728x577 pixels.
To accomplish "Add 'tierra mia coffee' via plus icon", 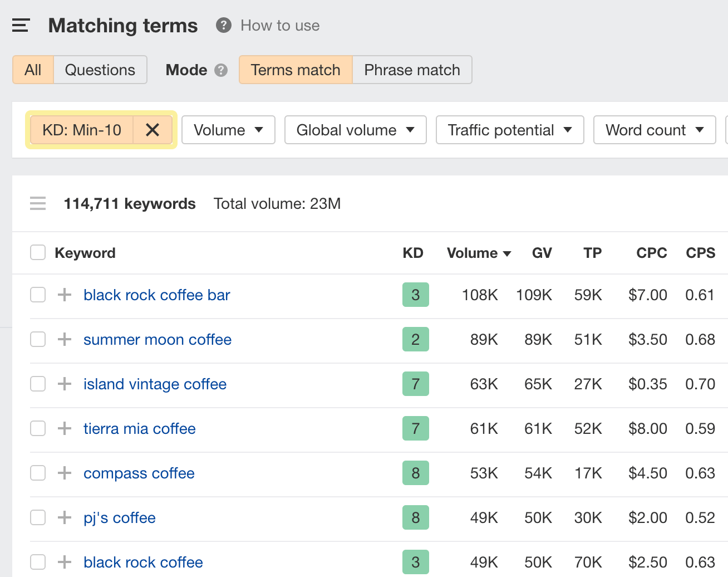I will tap(65, 428).
